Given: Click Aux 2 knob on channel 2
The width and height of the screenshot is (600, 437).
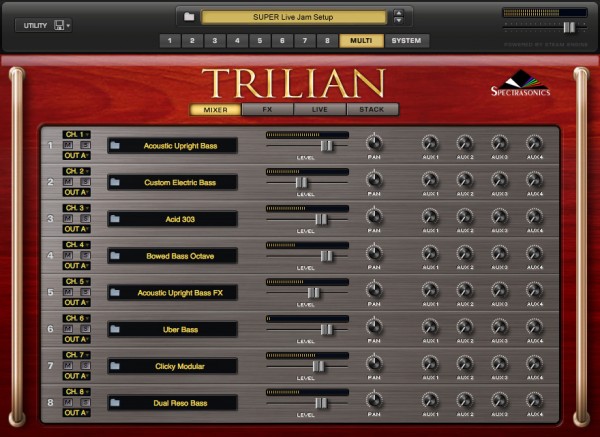Looking at the screenshot, I should click(465, 180).
